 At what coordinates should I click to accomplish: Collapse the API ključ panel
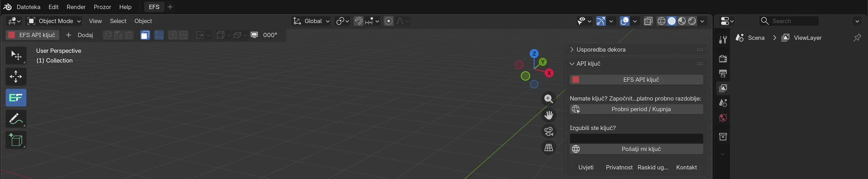(x=636, y=63)
